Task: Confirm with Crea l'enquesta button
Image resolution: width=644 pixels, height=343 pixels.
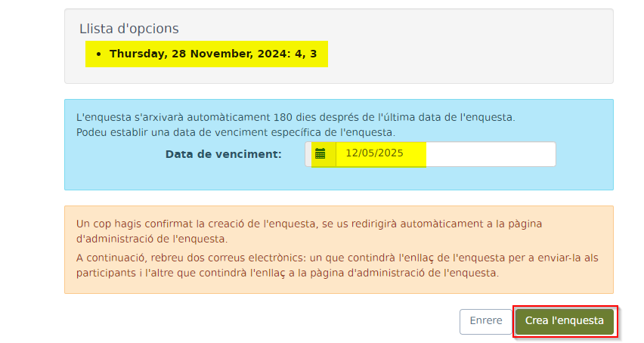Action: click(565, 321)
